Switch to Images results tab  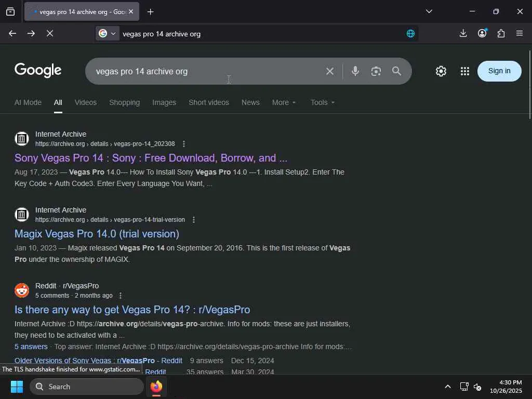point(164,102)
